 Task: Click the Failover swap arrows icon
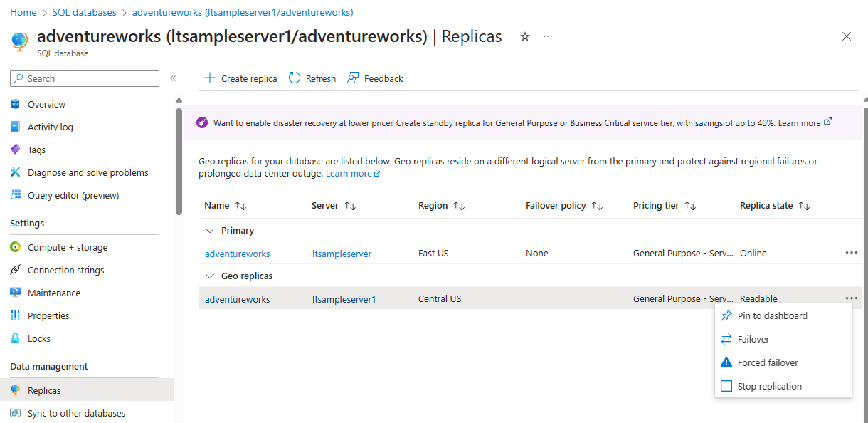pos(726,339)
